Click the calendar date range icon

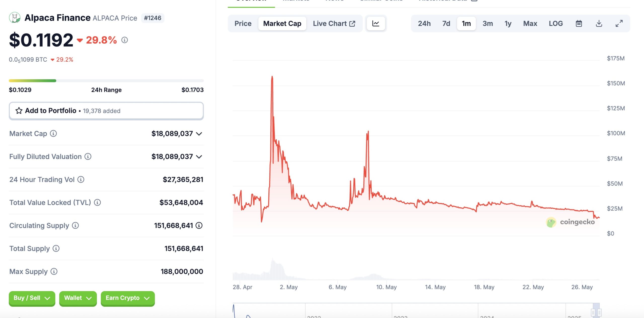(579, 23)
